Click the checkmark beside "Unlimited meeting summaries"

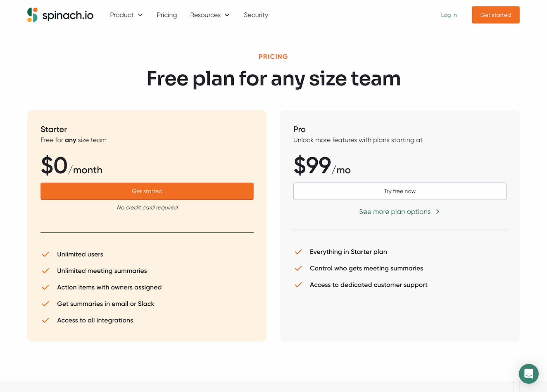45,271
